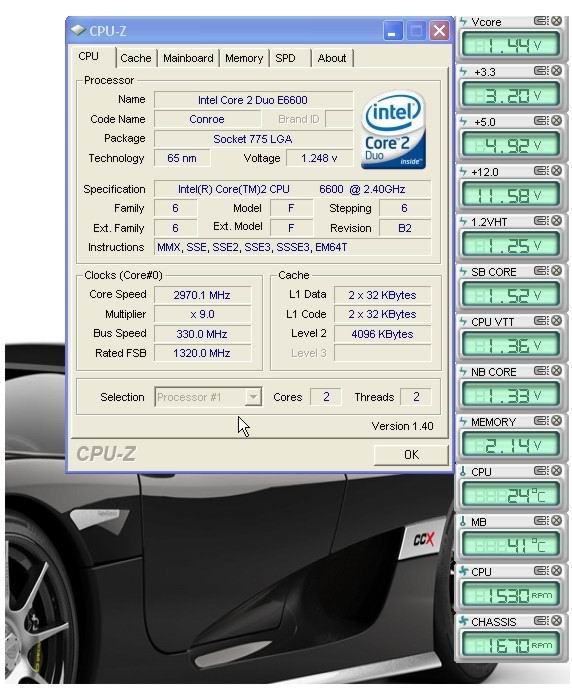This screenshot has height=693, width=572.
Task: Open settings icon on 1.2VHT monitor
Action: [x=541, y=221]
